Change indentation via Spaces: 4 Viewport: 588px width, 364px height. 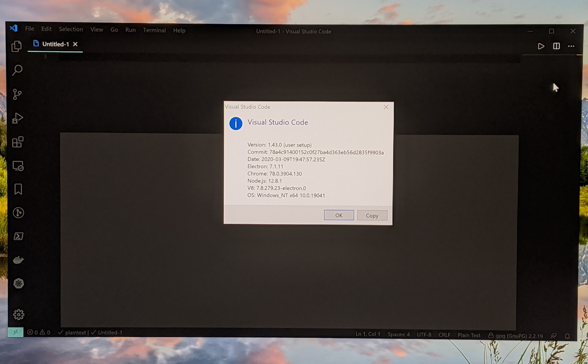[x=399, y=335]
